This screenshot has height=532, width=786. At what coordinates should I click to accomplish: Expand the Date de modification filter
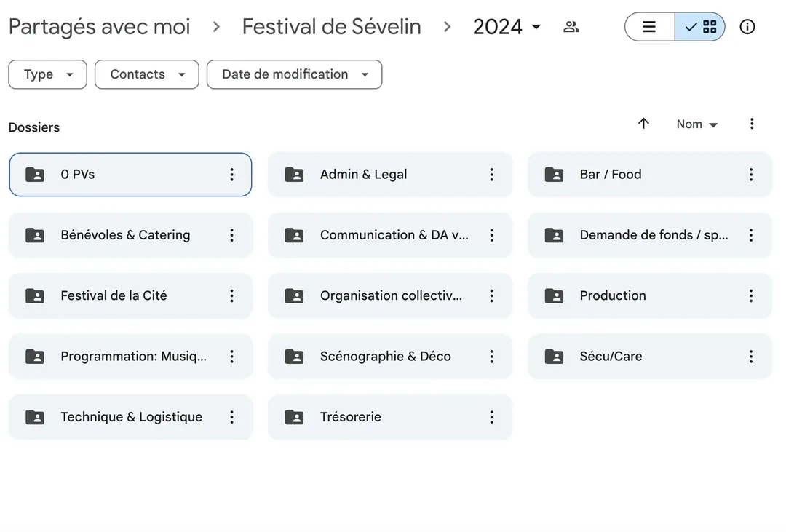coord(294,74)
